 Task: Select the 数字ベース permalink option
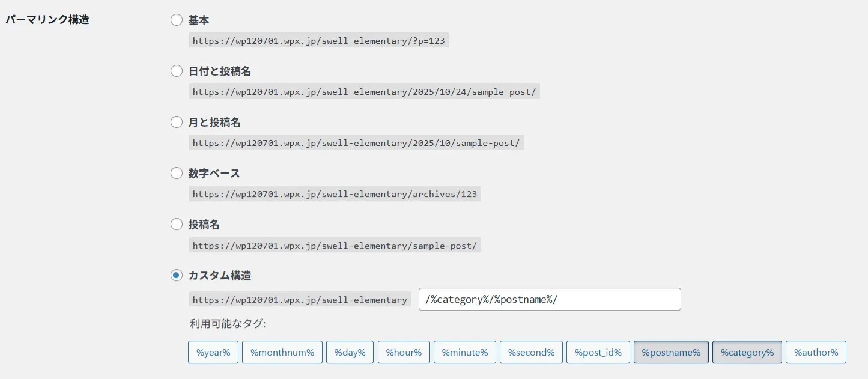click(177, 173)
